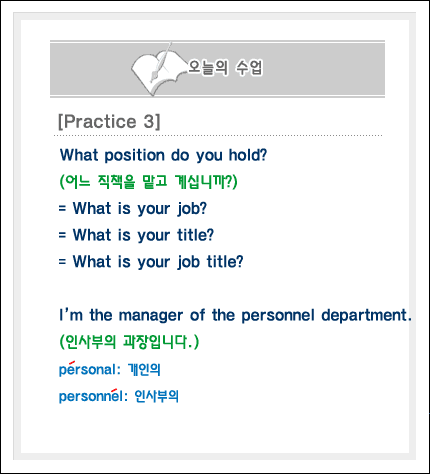The height and width of the screenshot is (474, 430).
Task: Click the line 'What is your job title?'
Action: [151, 262]
